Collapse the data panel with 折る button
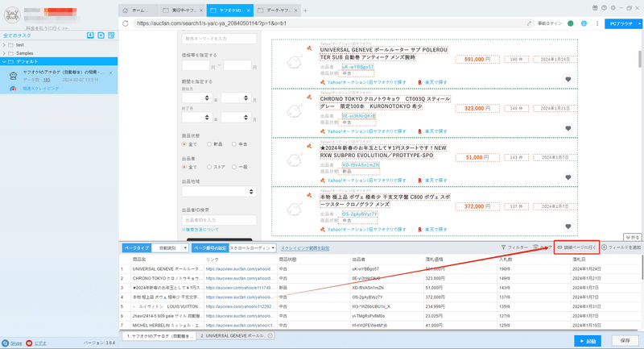This screenshot has width=644, height=349. 632,237
